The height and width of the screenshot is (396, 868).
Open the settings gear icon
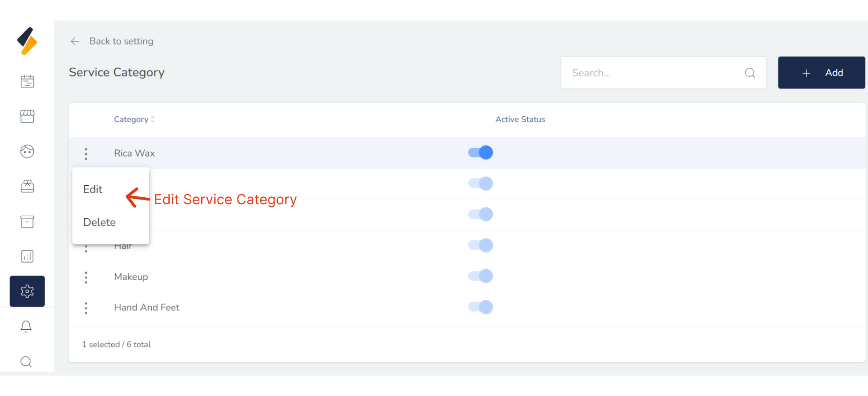click(27, 291)
